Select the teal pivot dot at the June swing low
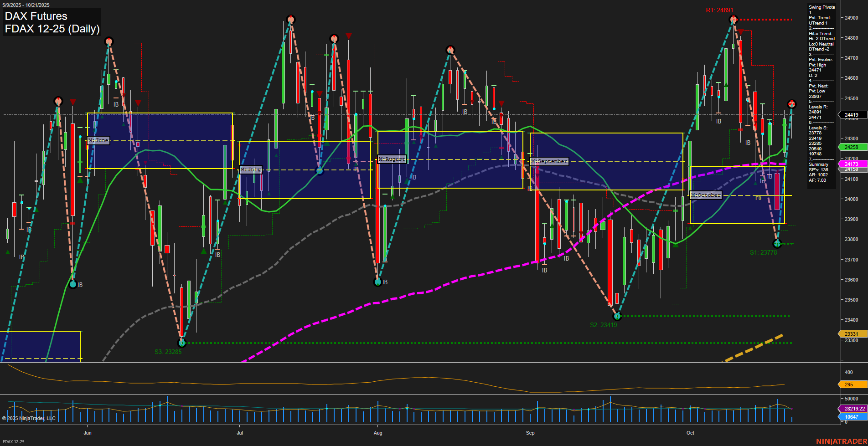Viewport: 868px width, 446px height. 73,284
